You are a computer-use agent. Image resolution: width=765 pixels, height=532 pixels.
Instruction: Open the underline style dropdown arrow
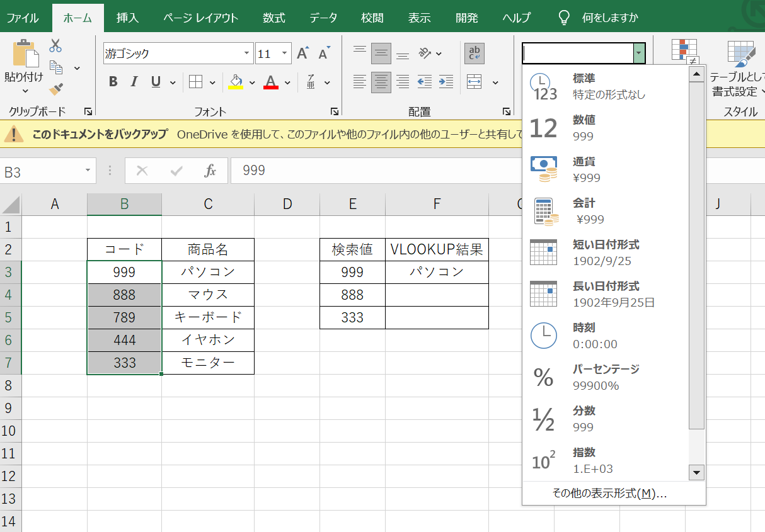point(173,82)
